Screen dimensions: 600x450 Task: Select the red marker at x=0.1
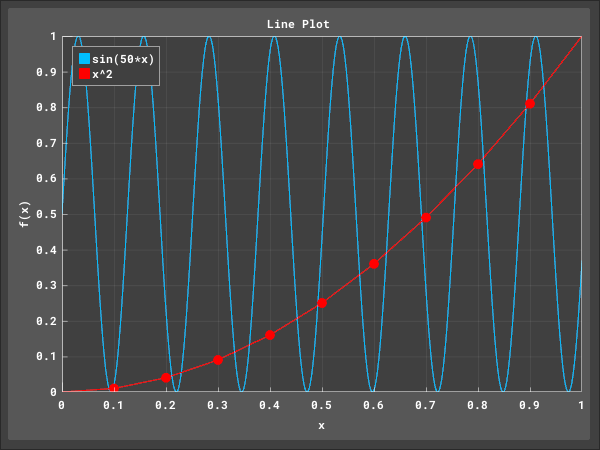tap(114, 388)
